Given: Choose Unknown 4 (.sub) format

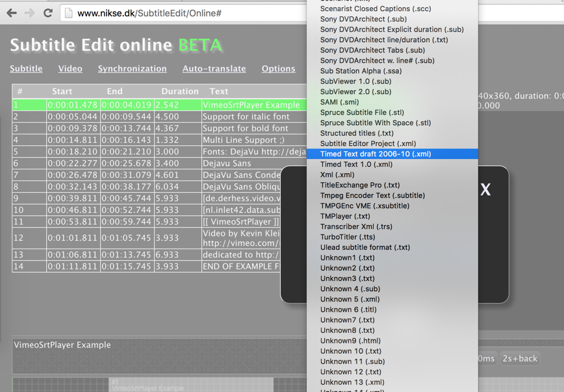Looking at the screenshot, I should 392,289.
